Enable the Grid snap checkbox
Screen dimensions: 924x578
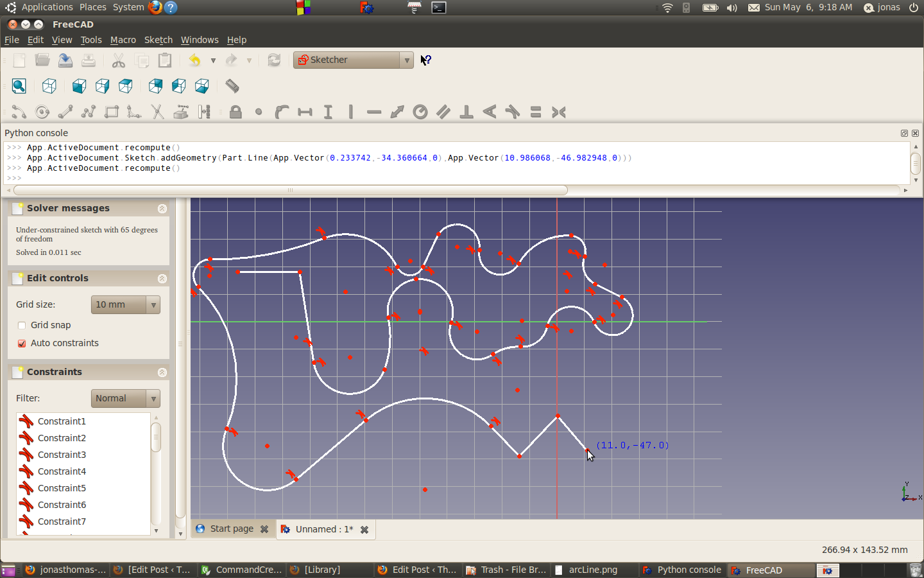[x=22, y=326]
